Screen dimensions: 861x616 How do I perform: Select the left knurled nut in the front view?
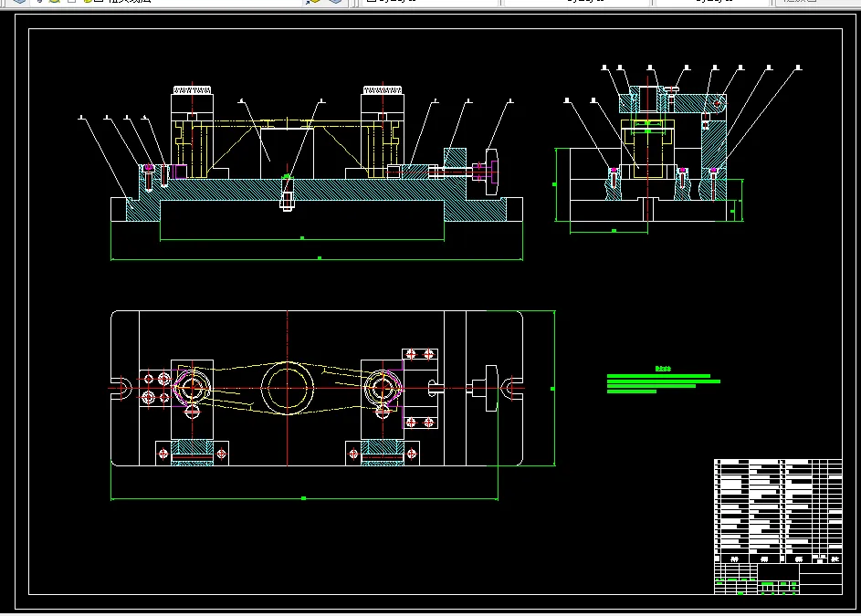192,89
